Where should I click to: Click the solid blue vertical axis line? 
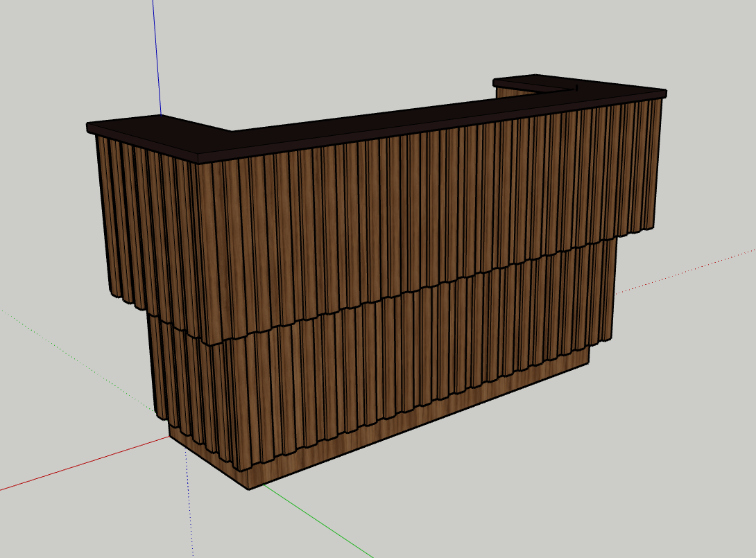coord(156,55)
